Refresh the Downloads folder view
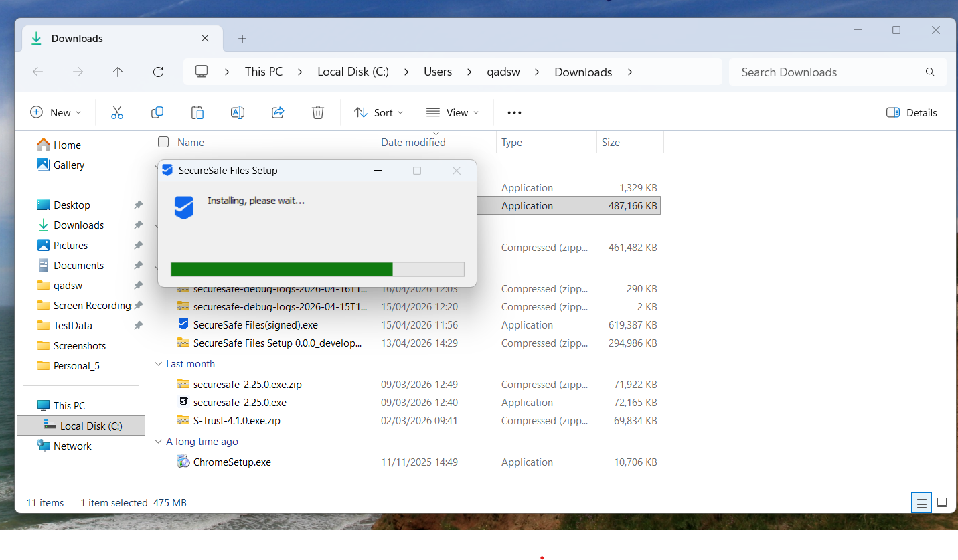The width and height of the screenshot is (958, 560). (158, 72)
